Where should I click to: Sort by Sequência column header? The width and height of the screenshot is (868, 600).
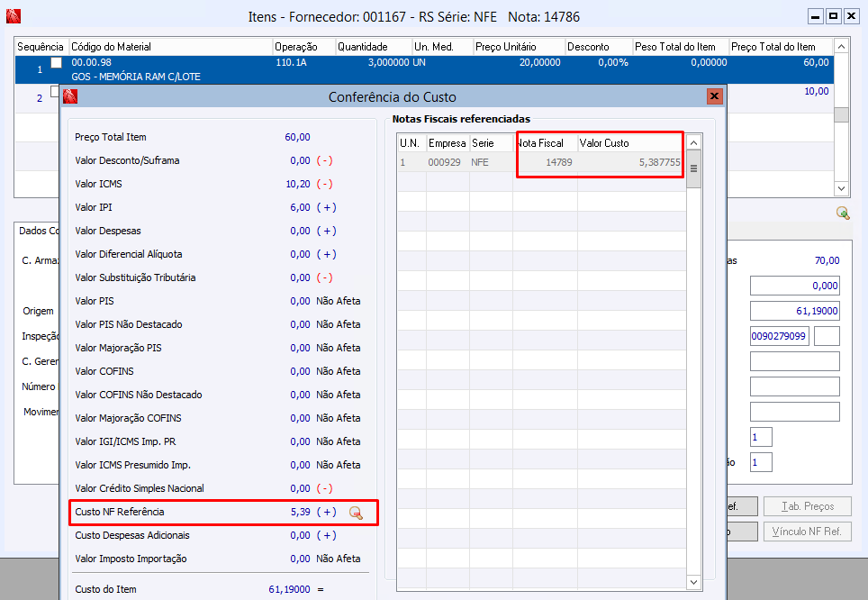pyautogui.click(x=41, y=47)
